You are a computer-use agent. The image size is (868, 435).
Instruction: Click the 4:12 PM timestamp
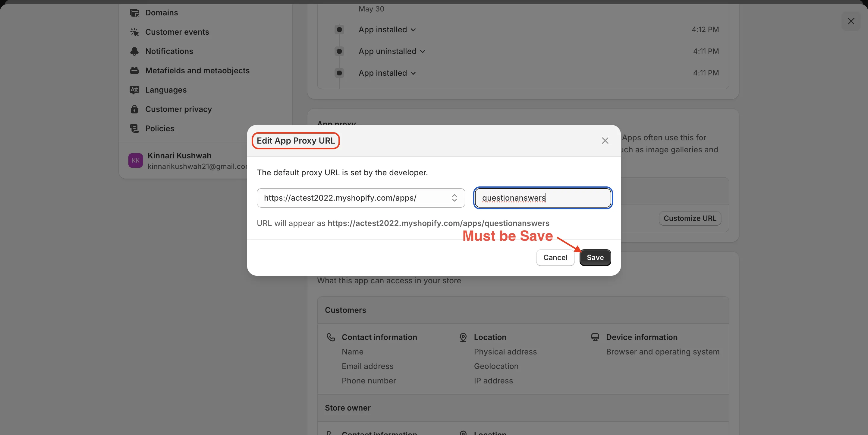tap(705, 29)
